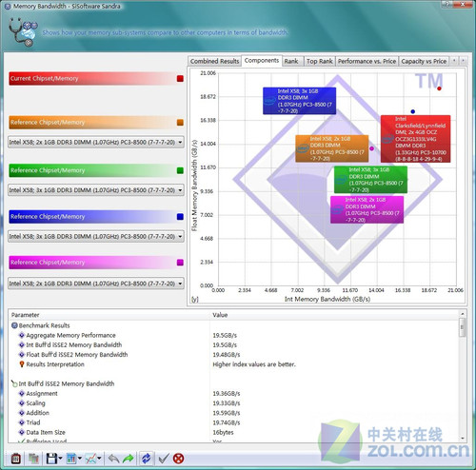This screenshot has width=476, height=470.
Task: Click the Value column header
Action: pyautogui.click(x=334, y=315)
